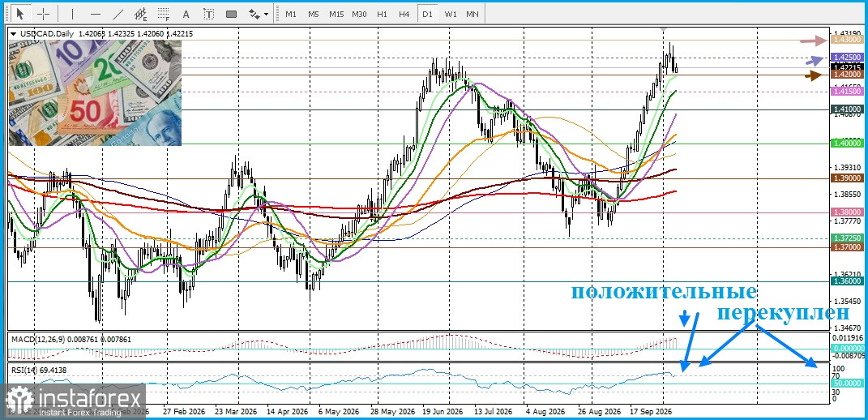Click the 26 Aug 2026 date label
This screenshot has width=868, height=420.
pyautogui.click(x=600, y=412)
